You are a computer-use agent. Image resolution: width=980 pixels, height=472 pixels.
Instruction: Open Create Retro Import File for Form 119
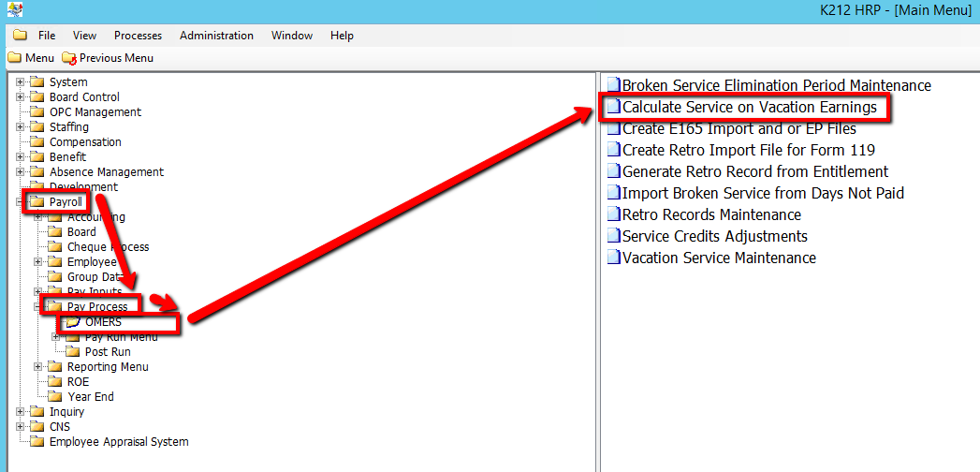click(748, 150)
